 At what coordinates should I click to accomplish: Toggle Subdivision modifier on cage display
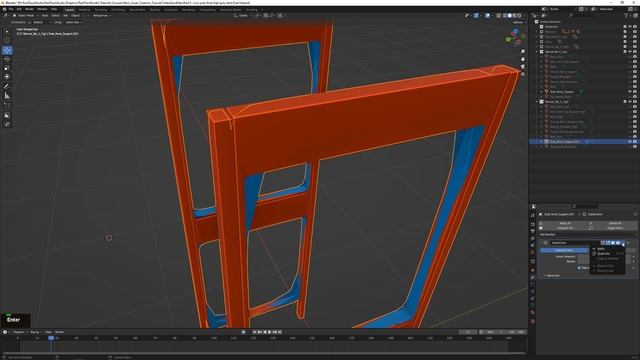[603, 243]
